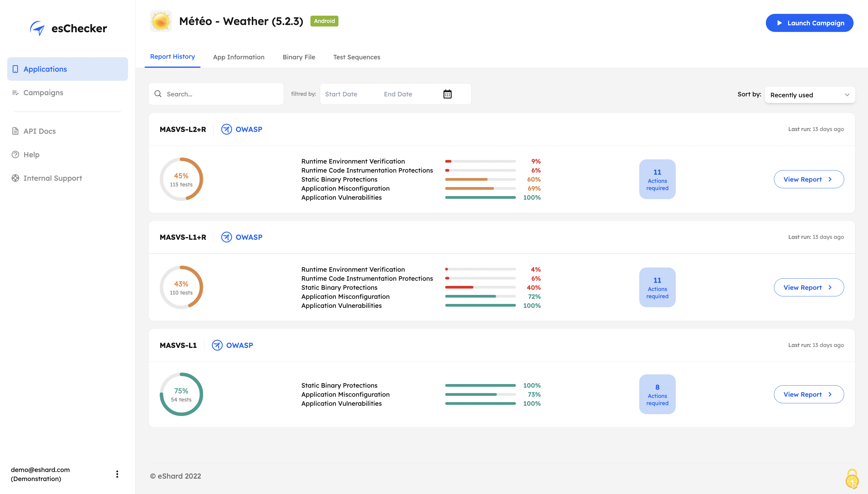Open API Docs in the sidebar
The height and width of the screenshot is (494, 868).
pos(39,131)
